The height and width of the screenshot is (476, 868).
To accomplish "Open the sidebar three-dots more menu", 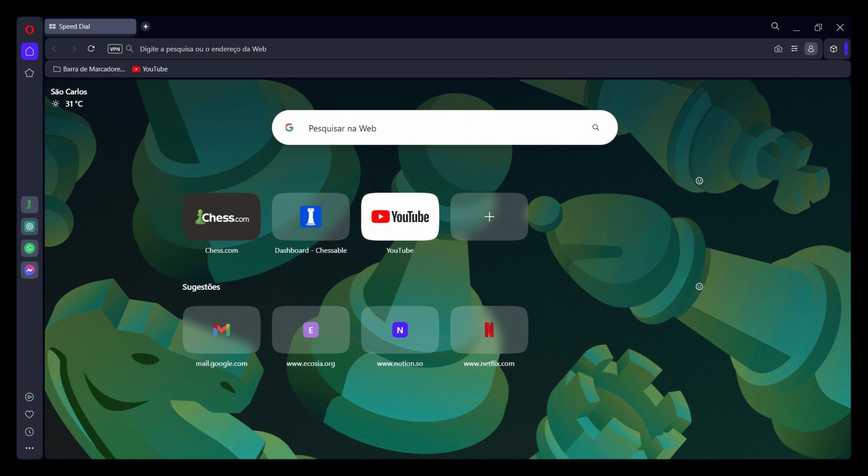I will 29,448.
